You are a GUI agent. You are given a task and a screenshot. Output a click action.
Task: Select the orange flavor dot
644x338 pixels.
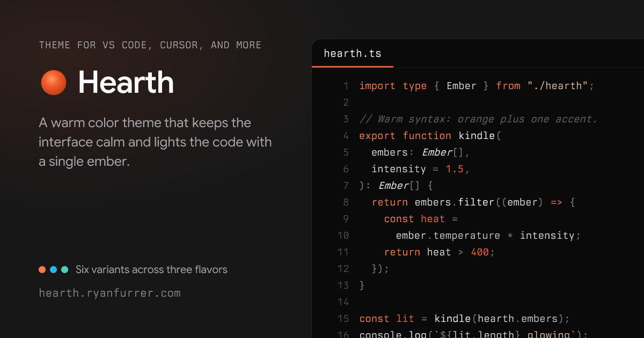pos(42,270)
